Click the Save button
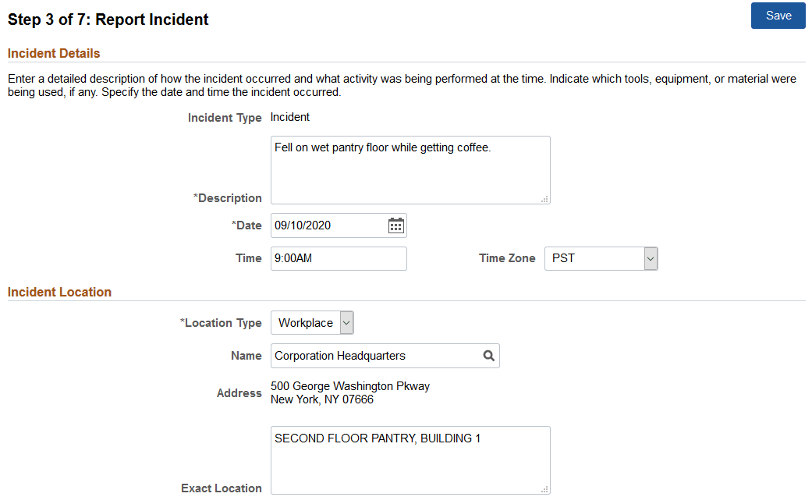The image size is (812, 504). (x=778, y=16)
